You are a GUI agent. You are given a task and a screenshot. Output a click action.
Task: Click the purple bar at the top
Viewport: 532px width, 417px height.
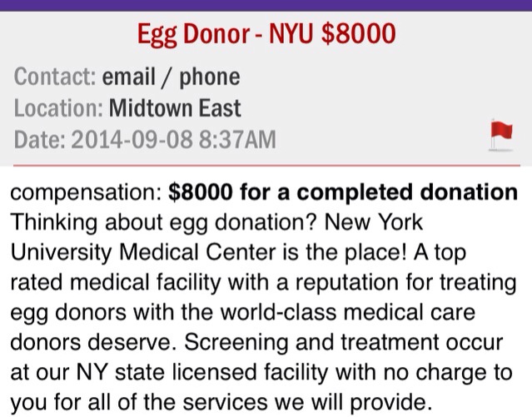tap(265, 5)
